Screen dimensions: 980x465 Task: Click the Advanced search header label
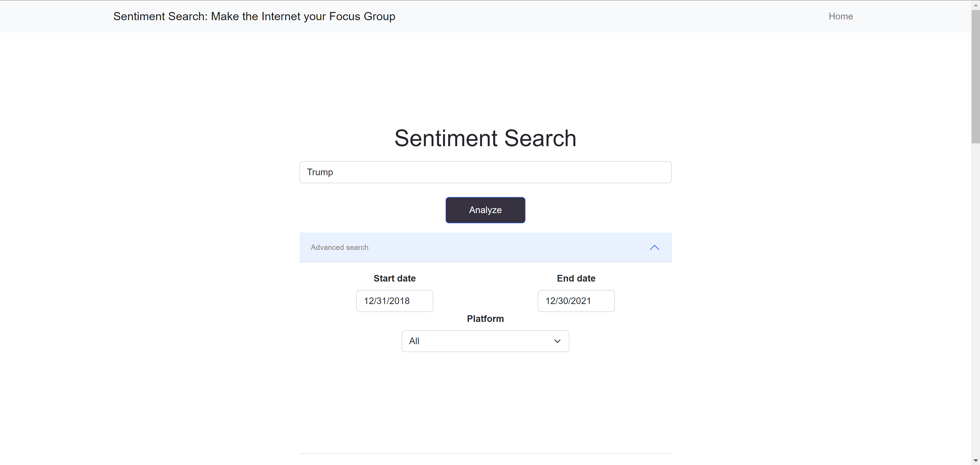click(x=339, y=247)
